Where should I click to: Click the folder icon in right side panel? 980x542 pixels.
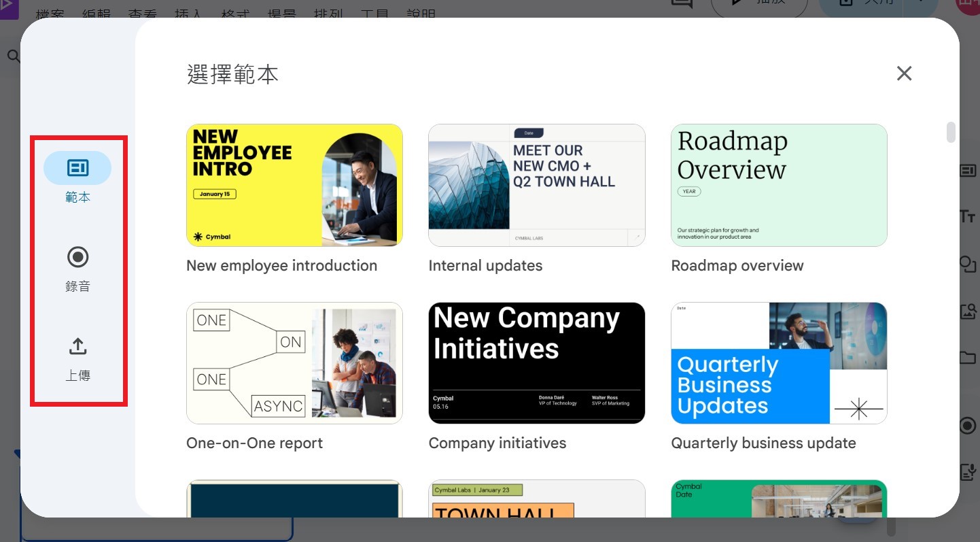coord(968,358)
